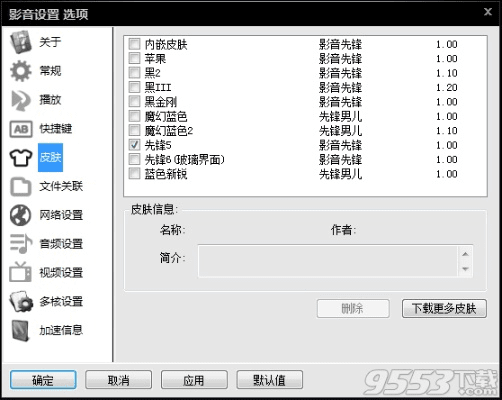Click the 取消 button
Image resolution: width=502 pixels, height=400 pixels.
pos(118,380)
